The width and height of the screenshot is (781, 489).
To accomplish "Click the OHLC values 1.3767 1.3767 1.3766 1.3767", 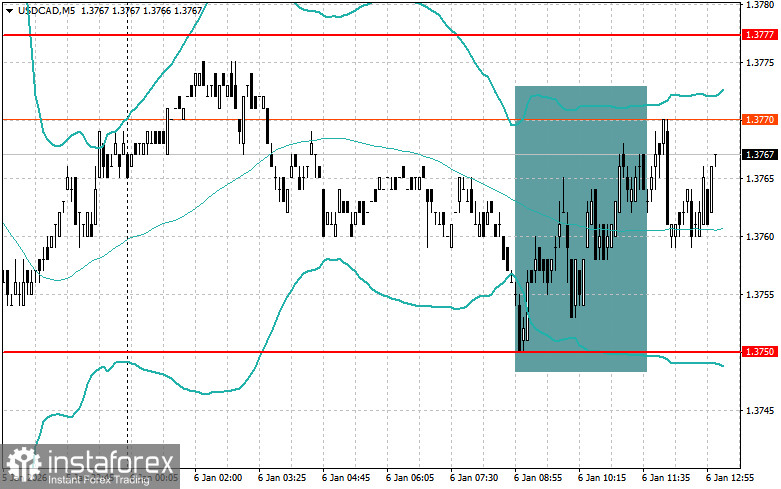I will (x=141, y=10).
